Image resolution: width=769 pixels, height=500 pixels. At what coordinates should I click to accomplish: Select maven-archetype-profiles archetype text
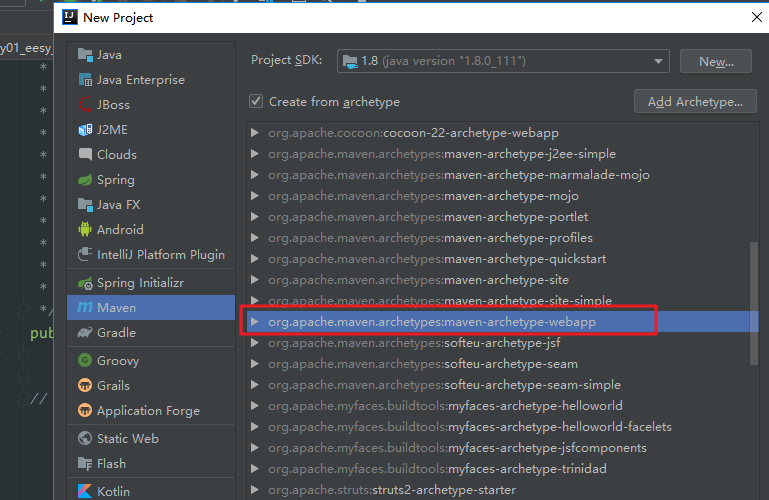[518, 238]
